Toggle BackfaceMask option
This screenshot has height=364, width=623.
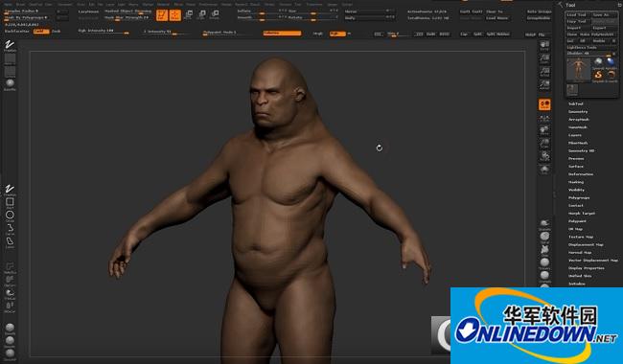point(16,31)
